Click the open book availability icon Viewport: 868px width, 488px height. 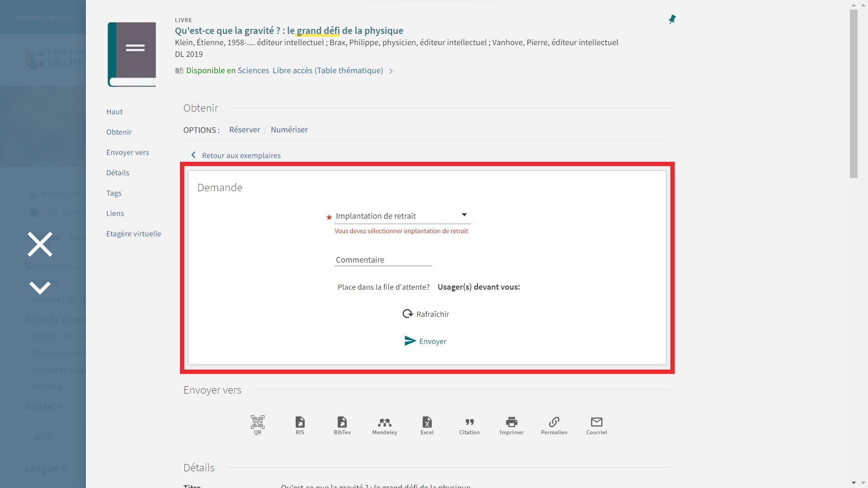point(179,70)
